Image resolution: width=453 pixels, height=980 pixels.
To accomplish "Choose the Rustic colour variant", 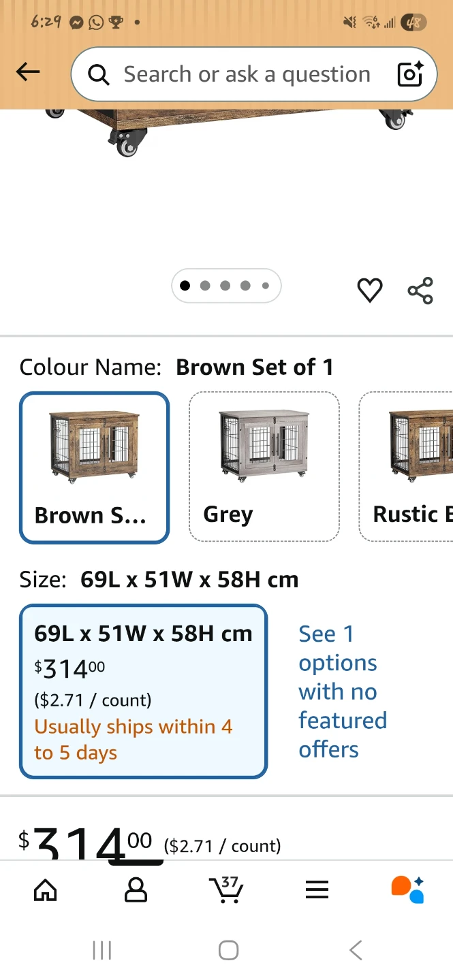I will [x=407, y=467].
